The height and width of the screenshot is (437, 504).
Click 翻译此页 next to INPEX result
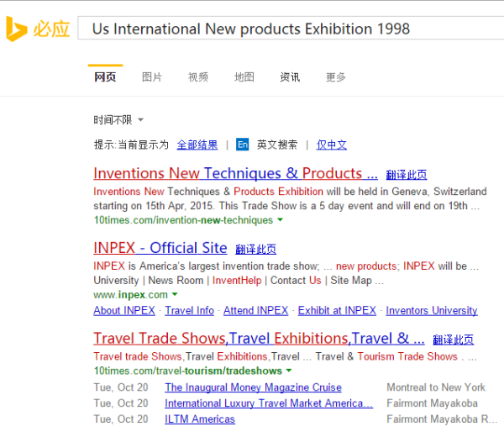click(x=256, y=249)
